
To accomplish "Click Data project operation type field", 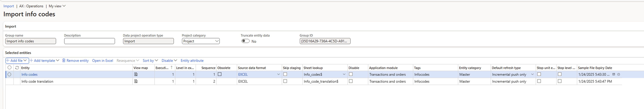I will coord(148,41).
